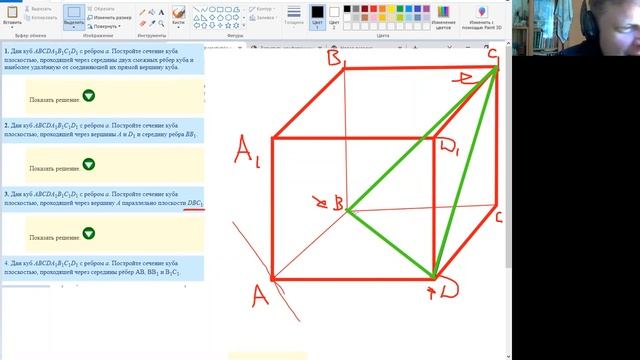The image size is (640, 360).
Task: Select Color 2 (Цвет 2) box
Action: click(334, 17)
